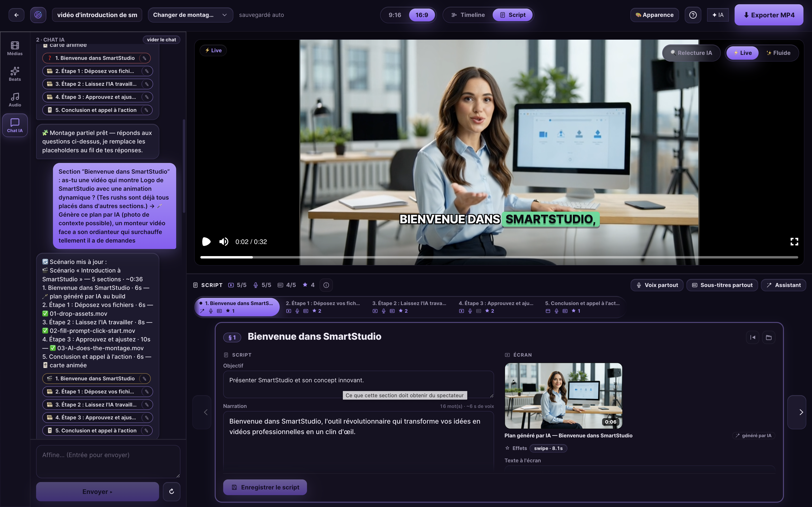Edit pencil on top '3. Étape 2' chip

coord(146,84)
